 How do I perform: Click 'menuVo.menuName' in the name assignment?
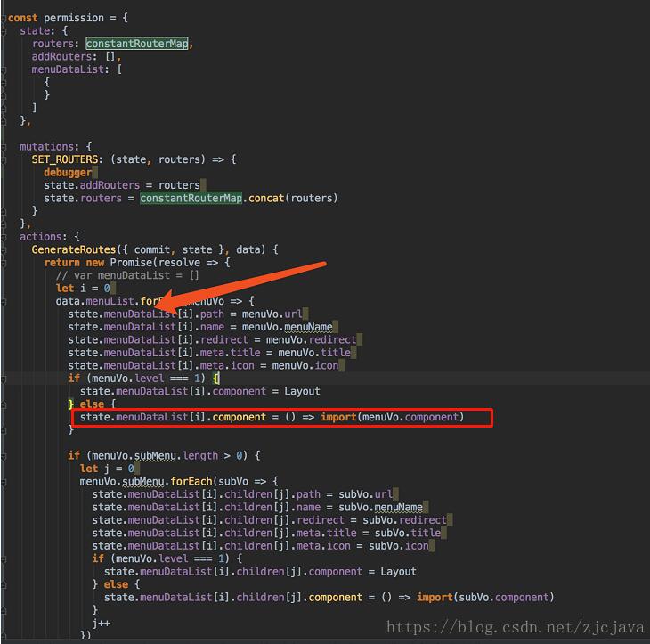click(x=287, y=327)
